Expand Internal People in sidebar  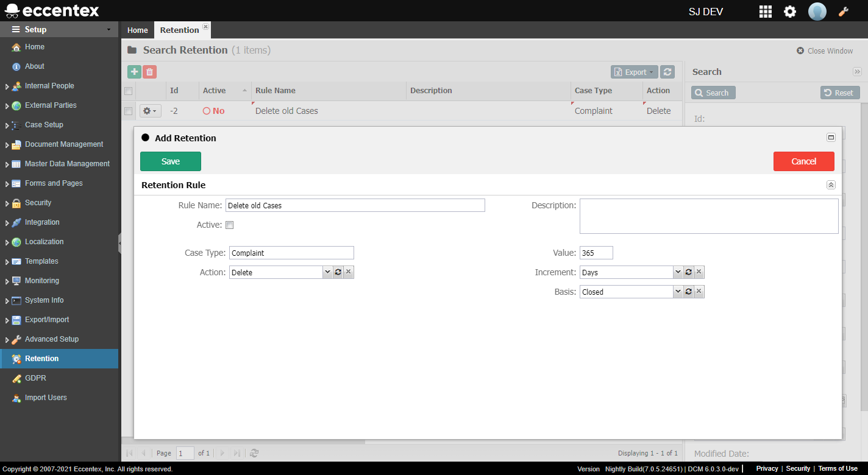click(x=7, y=86)
